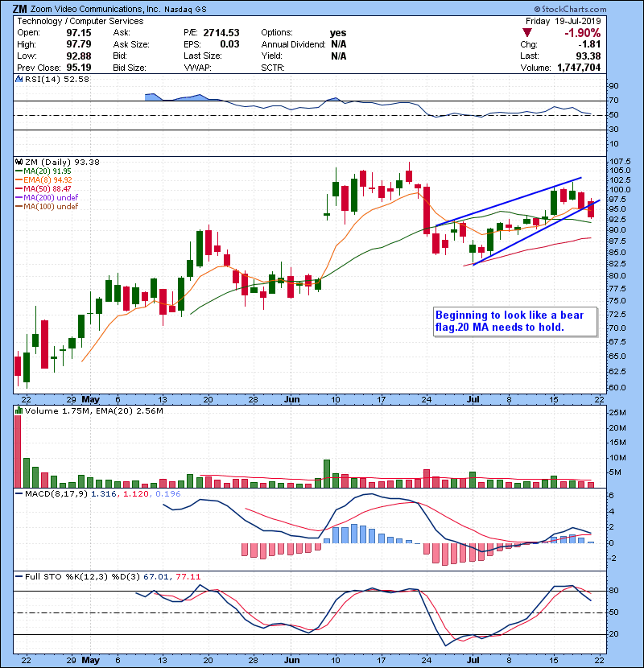Select the header Volume value 1,747,704

pos(579,68)
